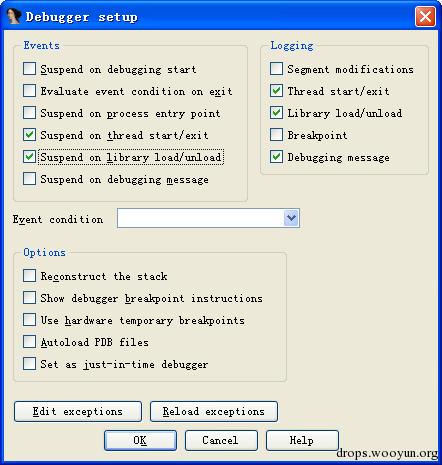The image size is (442, 465).
Task: Open Edit exceptions dialog
Action: point(78,411)
